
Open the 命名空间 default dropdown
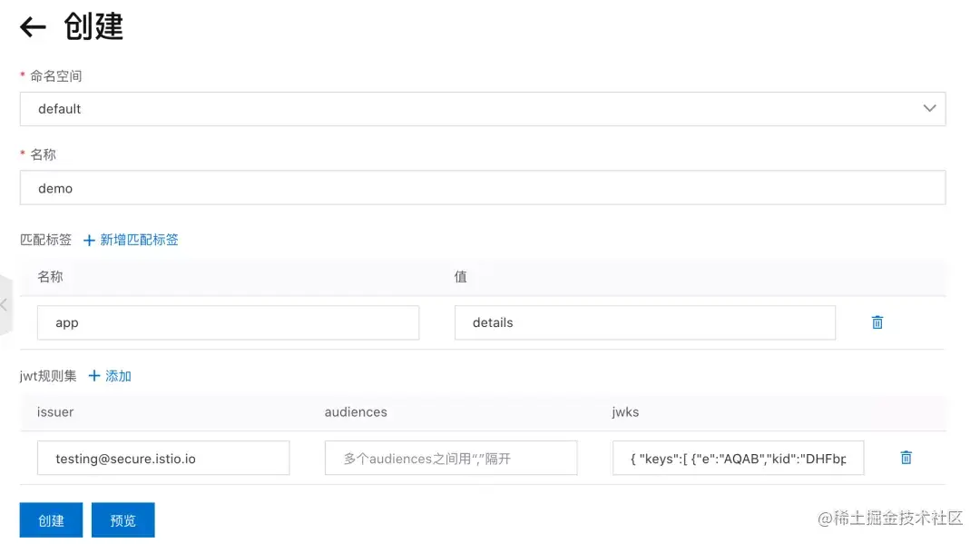(483, 109)
